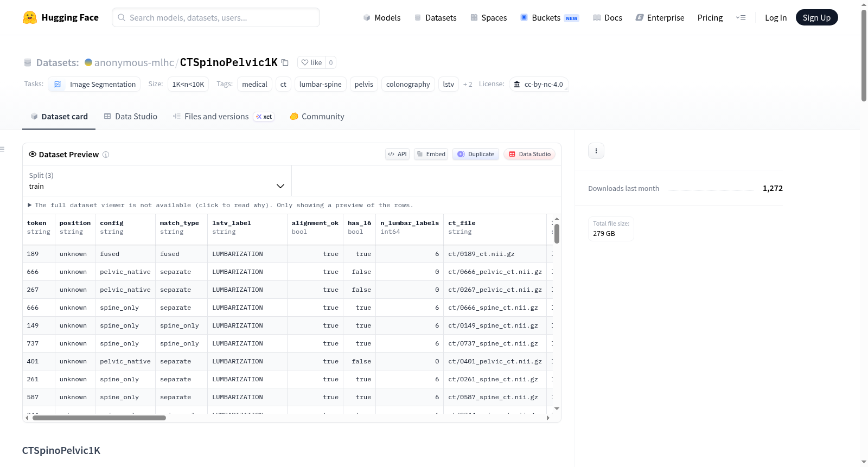The image size is (868, 467).
Task: Click the cc-by-nc-4.0 license tag
Action: pyautogui.click(x=539, y=84)
